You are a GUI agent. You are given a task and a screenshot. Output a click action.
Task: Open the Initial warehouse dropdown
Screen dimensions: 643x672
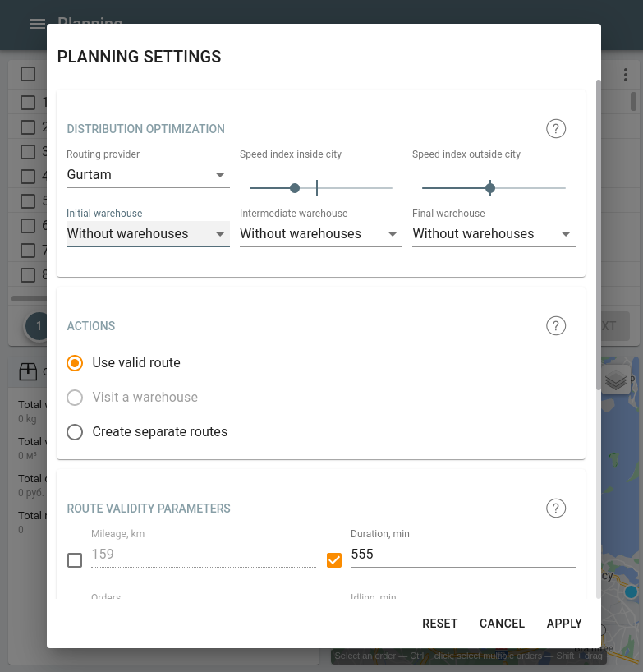[148, 234]
